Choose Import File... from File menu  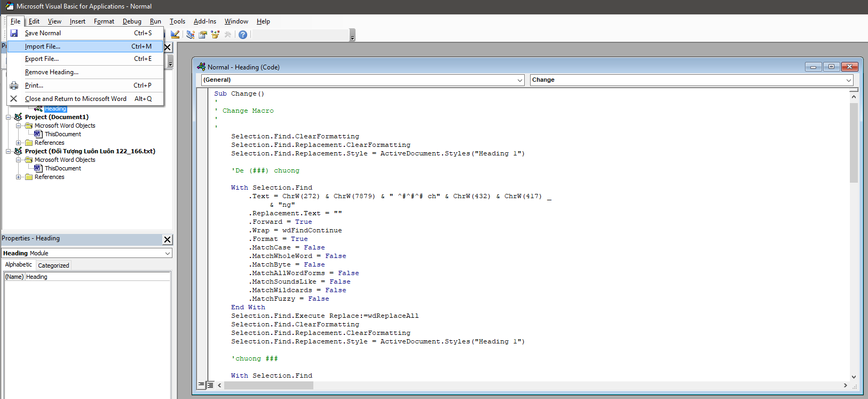85,46
